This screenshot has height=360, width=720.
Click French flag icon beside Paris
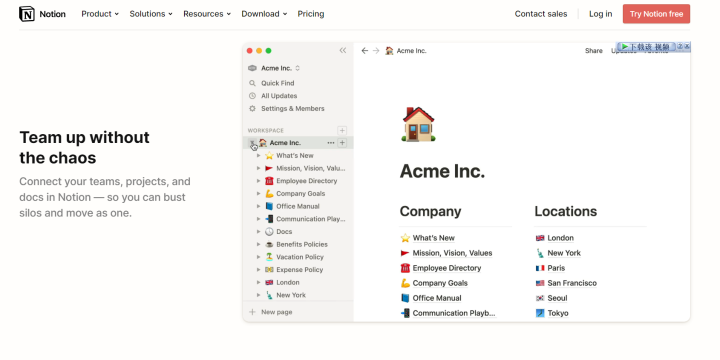pyautogui.click(x=540, y=268)
